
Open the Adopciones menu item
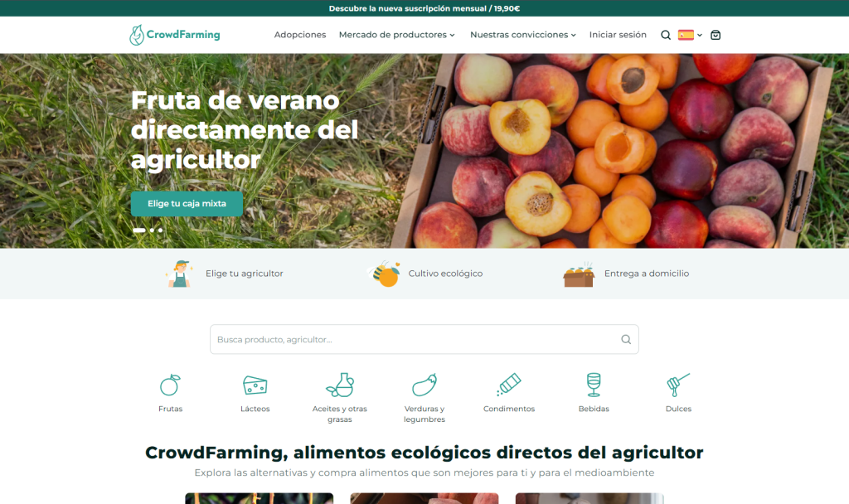(x=300, y=35)
